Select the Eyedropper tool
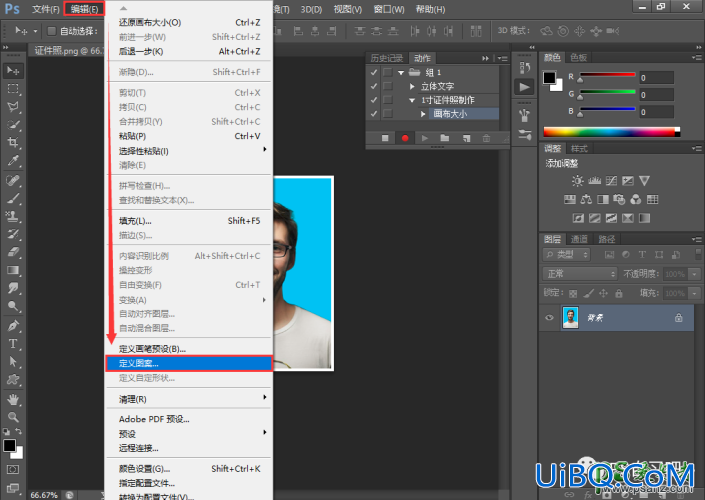Image resolution: width=705 pixels, height=500 pixels. (x=13, y=161)
